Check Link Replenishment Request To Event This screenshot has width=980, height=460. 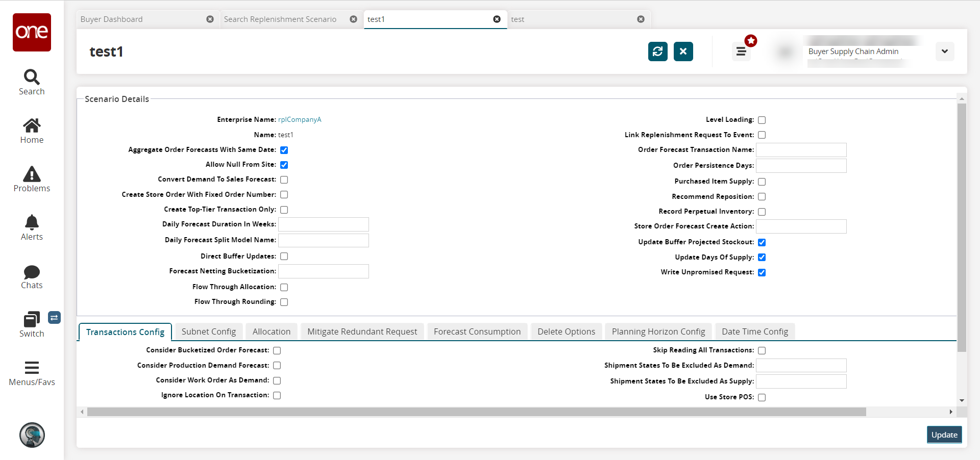coord(762,135)
